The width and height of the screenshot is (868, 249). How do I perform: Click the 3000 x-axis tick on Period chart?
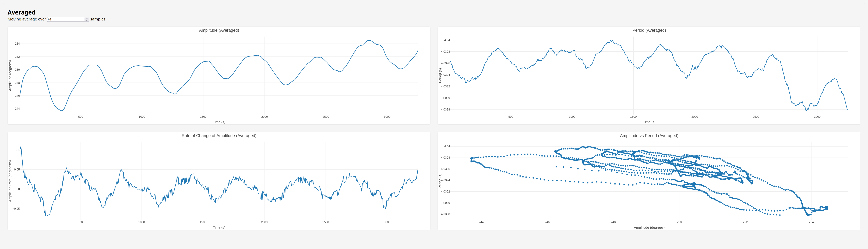coord(817,117)
